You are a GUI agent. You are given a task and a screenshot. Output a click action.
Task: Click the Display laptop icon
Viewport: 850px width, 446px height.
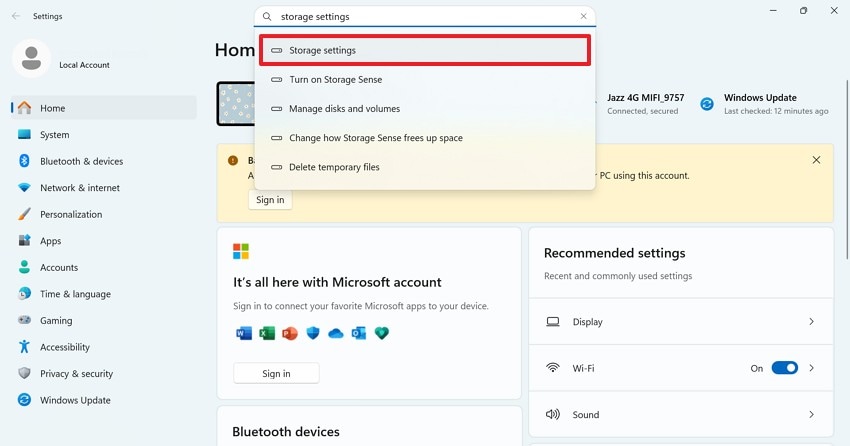552,321
